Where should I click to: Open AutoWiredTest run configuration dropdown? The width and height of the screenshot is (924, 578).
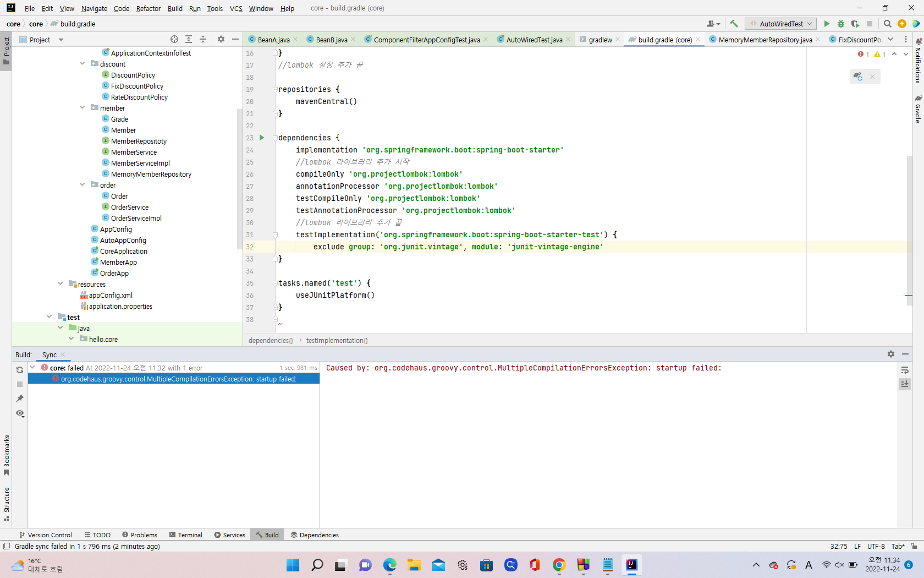pyautogui.click(x=780, y=24)
